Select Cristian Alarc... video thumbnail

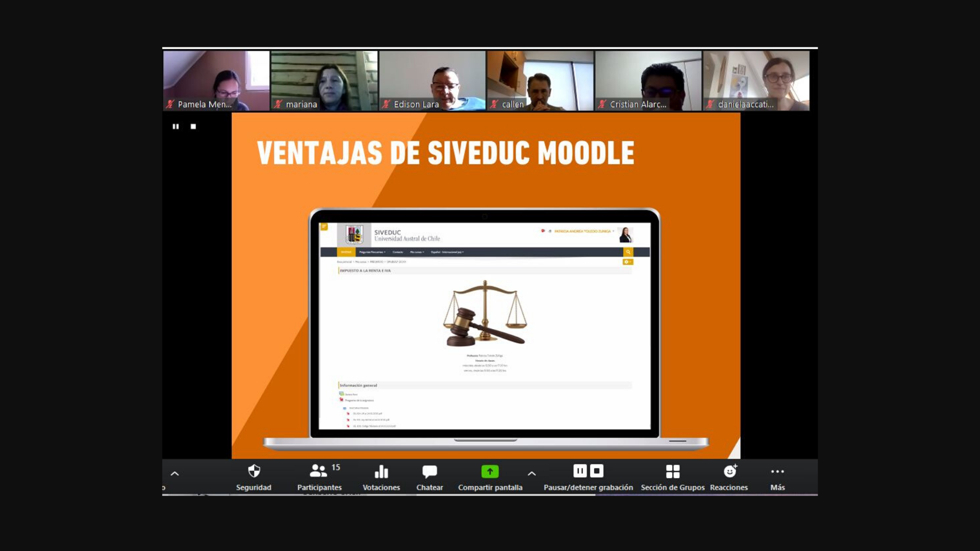(648, 80)
